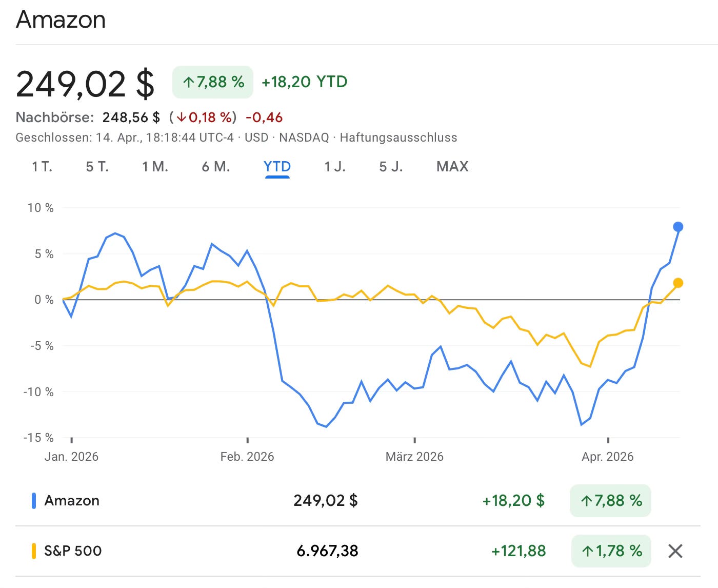Click the Amazon row 7,88 % badge
This screenshot has height=588, width=718.
point(610,501)
